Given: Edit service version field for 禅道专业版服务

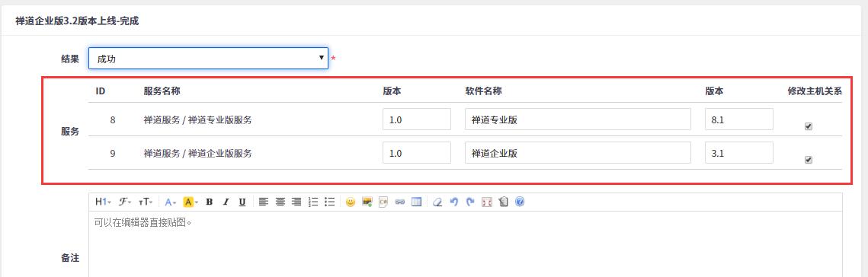Looking at the screenshot, I should [417, 119].
